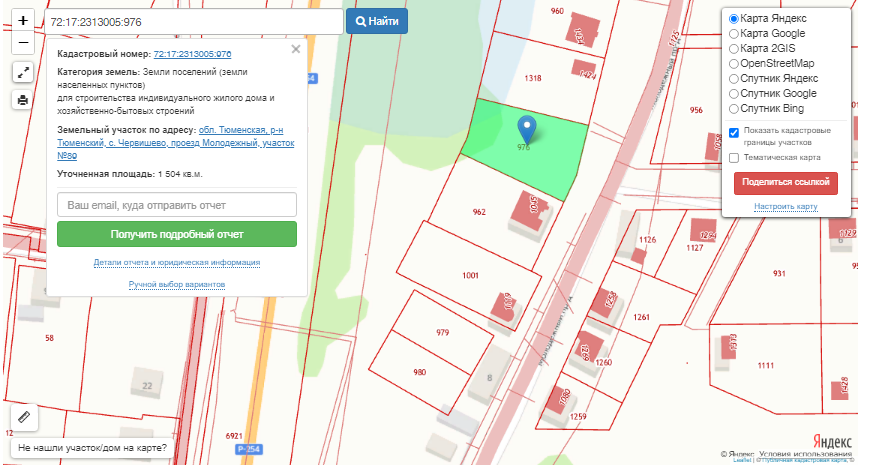Image resolution: width=872 pixels, height=473 pixels.
Task: Zoom in the map with plus button
Action: point(23,21)
